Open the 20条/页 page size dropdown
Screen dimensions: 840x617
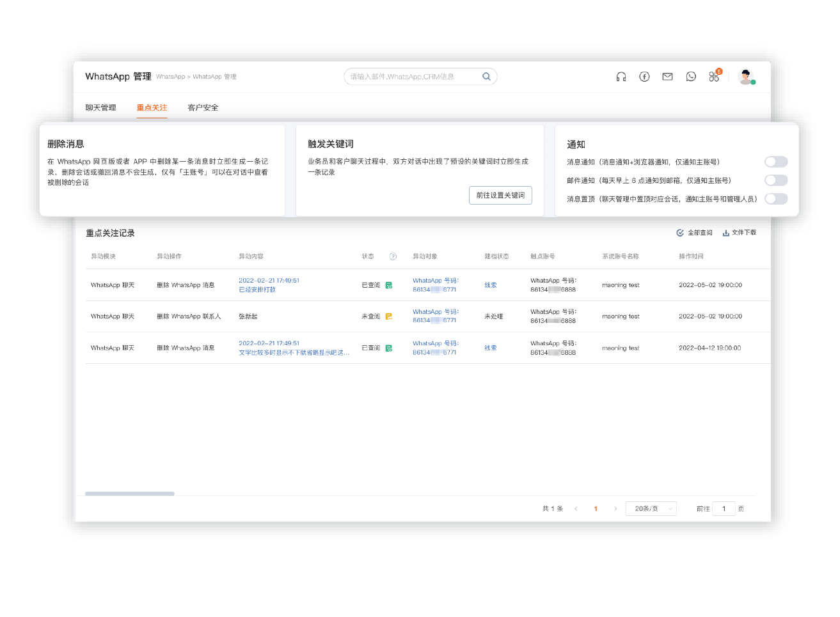coord(651,509)
